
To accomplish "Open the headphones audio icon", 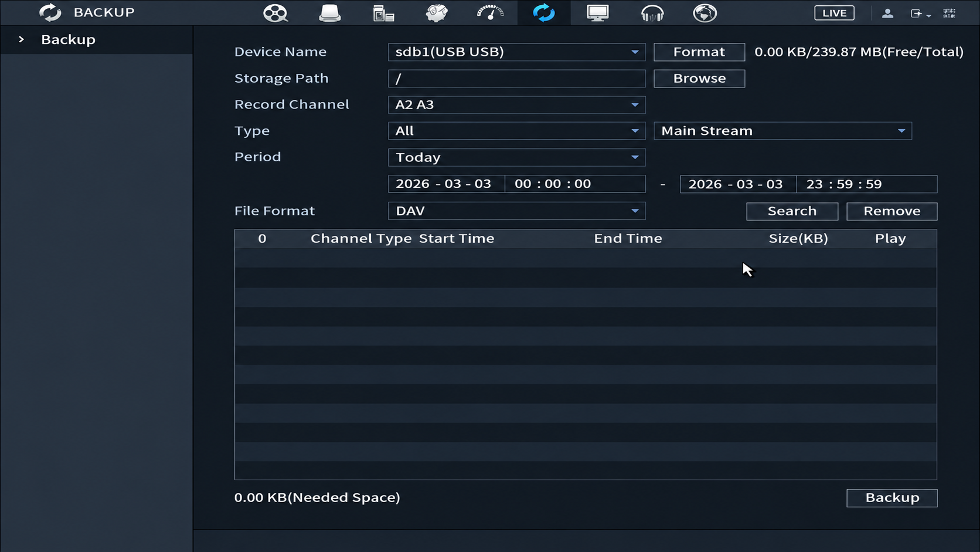I will point(652,13).
